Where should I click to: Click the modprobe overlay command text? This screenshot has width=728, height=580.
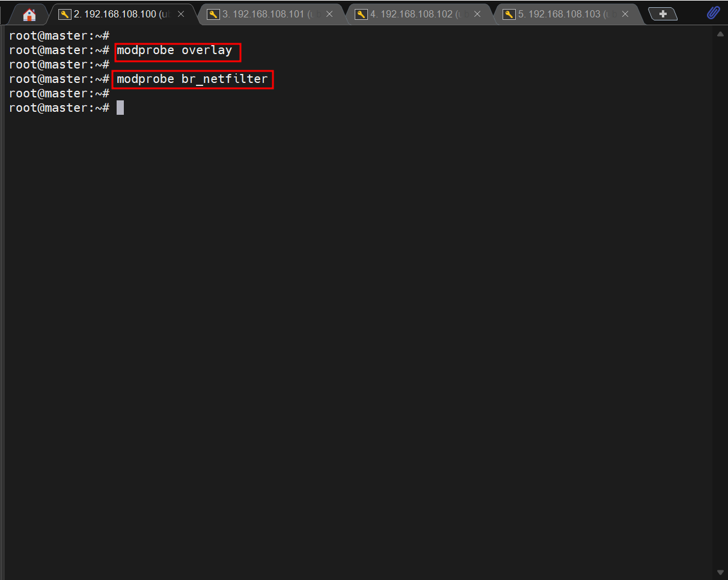pyautogui.click(x=174, y=50)
